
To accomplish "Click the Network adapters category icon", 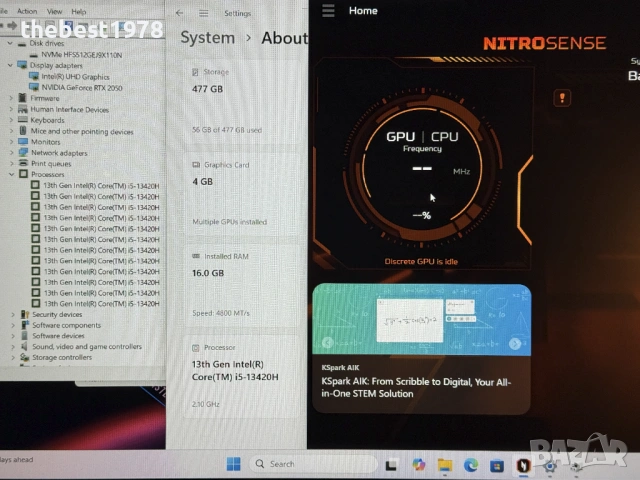I will point(23,153).
